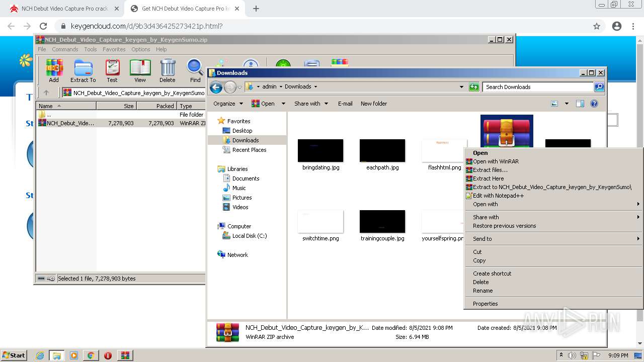
Task: Bookmark this page star icon
Action: [597, 26]
